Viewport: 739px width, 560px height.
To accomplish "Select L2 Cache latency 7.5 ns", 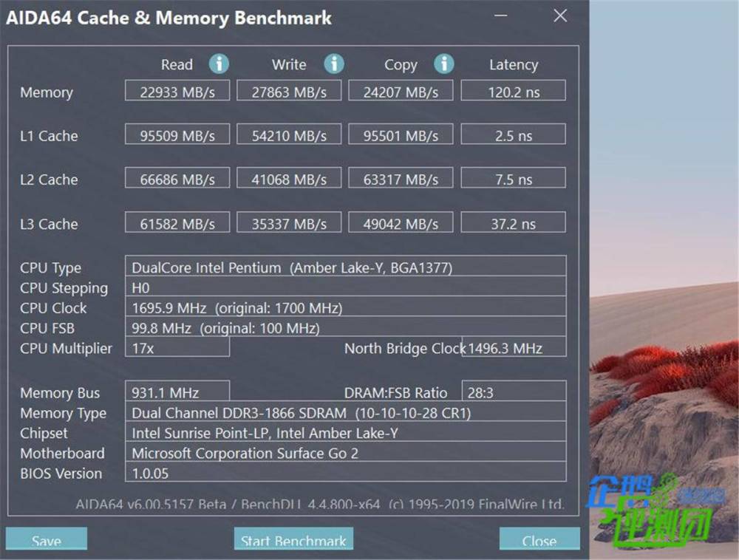I will click(x=514, y=178).
